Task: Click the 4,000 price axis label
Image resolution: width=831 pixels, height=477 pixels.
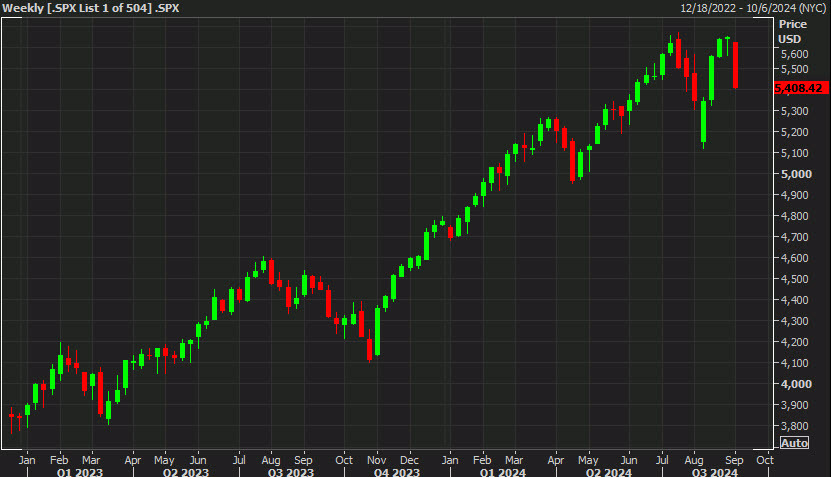Action: coord(793,384)
